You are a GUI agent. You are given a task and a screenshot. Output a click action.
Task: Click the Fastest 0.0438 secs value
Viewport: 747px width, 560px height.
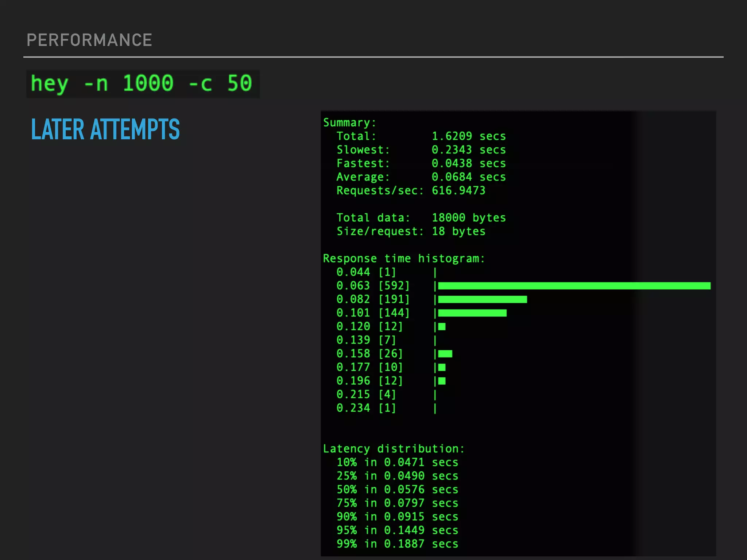click(x=468, y=163)
